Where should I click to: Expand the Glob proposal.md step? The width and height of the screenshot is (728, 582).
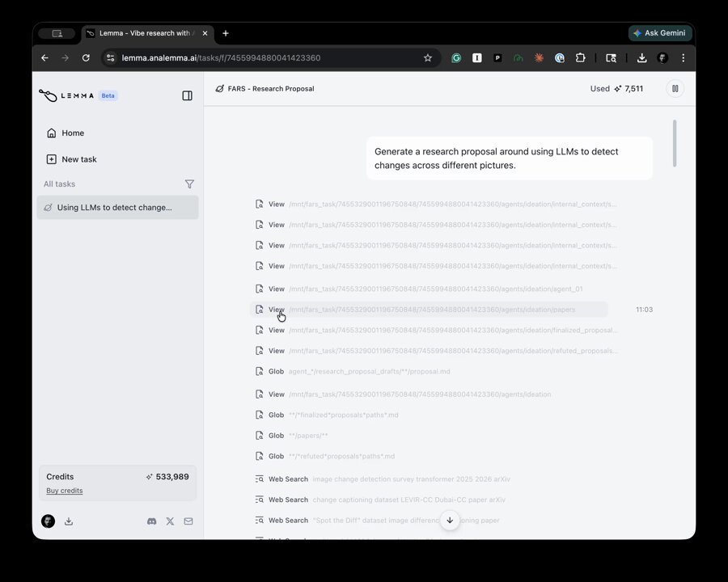click(353, 371)
